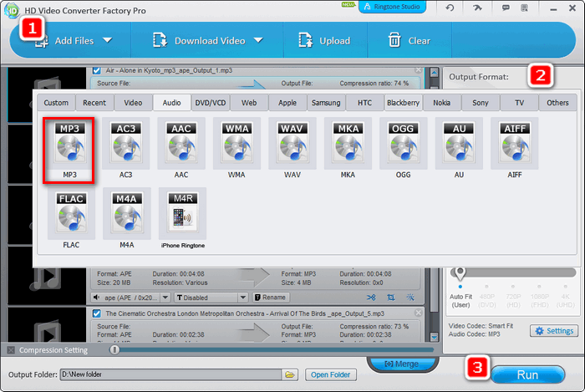Choose the FLAC format icon
585x392 pixels.
[x=71, y=214]
